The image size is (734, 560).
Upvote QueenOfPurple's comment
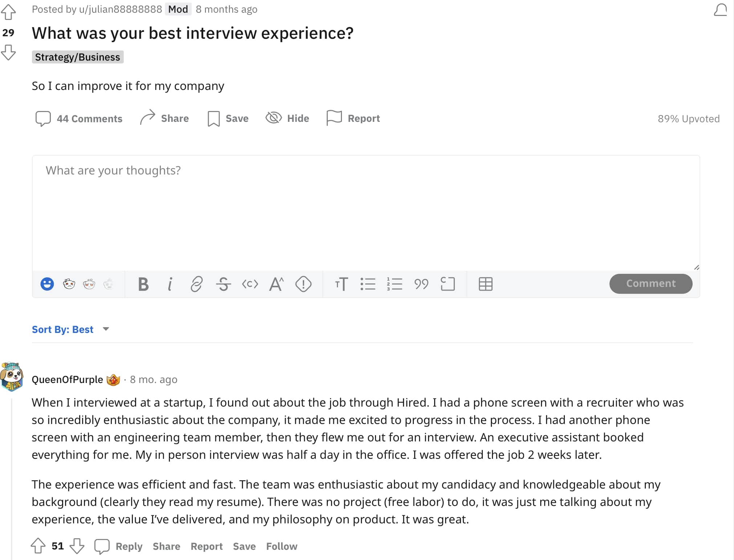click(x=39, y=546)
